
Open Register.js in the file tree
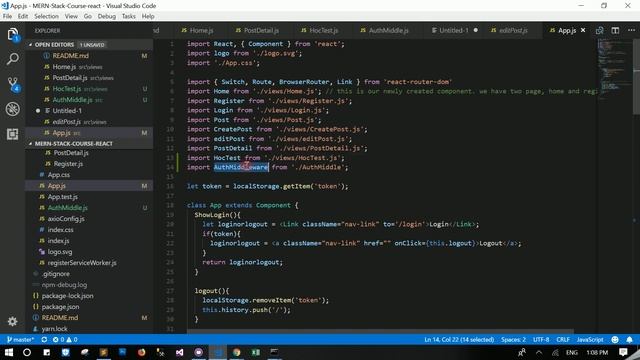pyautogui.click(x=68, y=164)
